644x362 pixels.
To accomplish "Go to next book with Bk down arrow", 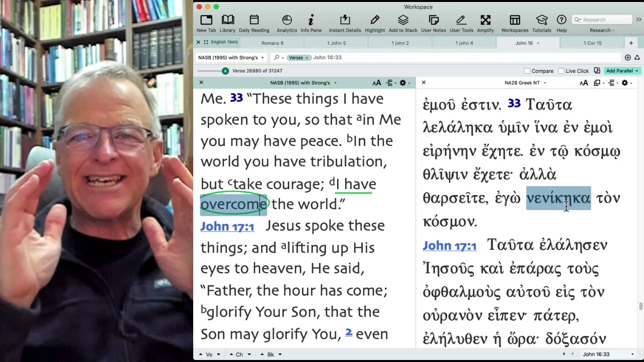I will pos(280,354).
